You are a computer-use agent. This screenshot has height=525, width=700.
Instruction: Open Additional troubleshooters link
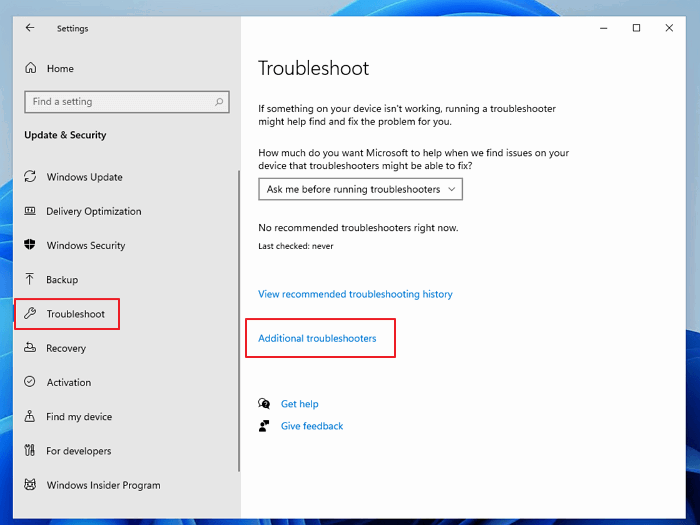point(317,338)
